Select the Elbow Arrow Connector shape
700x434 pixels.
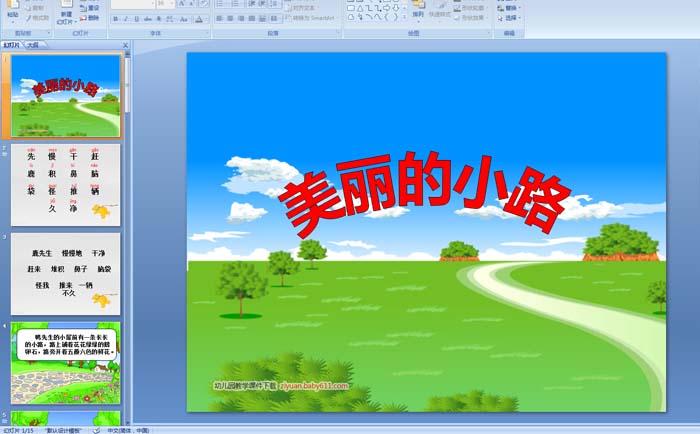coord(378,8)
